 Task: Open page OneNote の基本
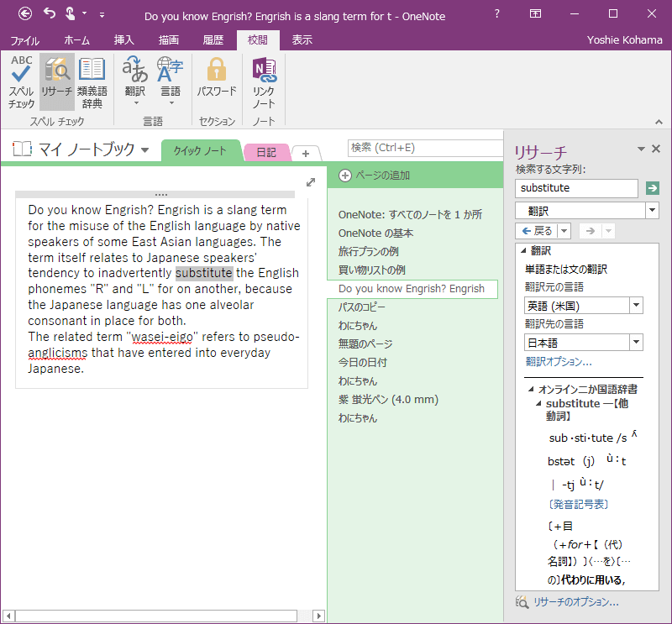point(375,233)
